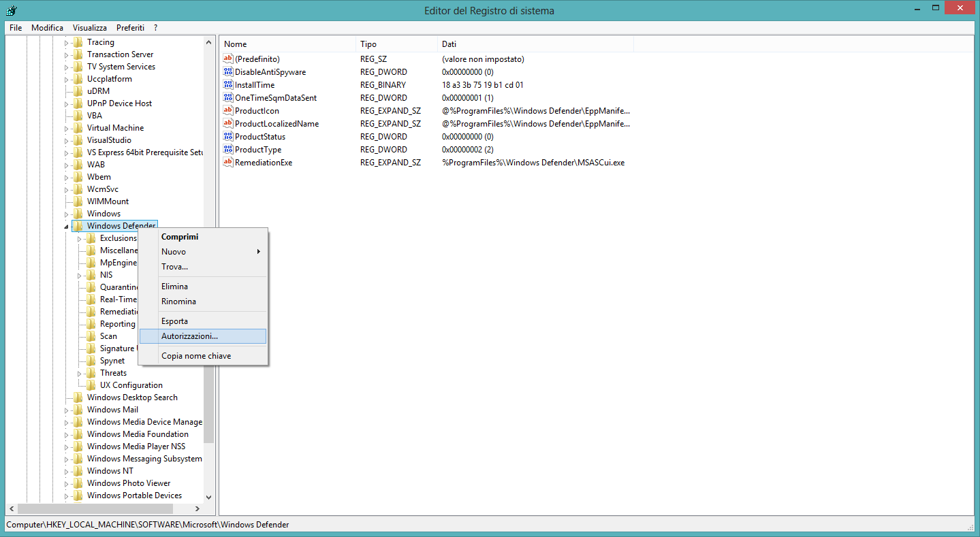Click the InstallTime binary value icon
The height and width of the screenshot is (537, 980).
point(228,84)
